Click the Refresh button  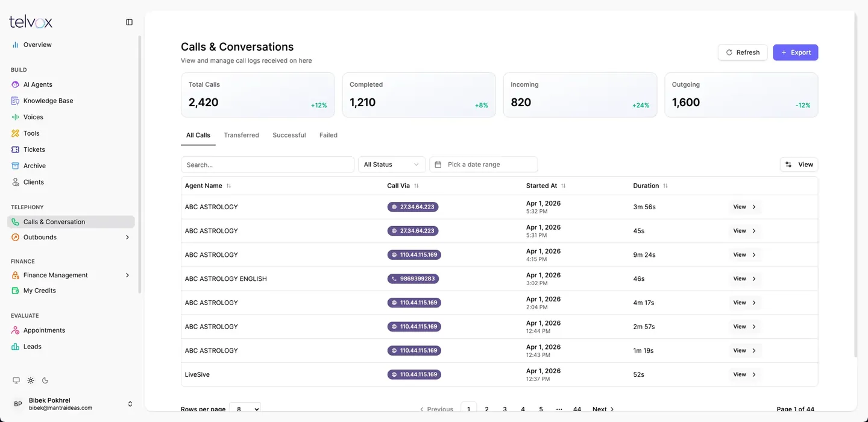(x=743, y=52)
